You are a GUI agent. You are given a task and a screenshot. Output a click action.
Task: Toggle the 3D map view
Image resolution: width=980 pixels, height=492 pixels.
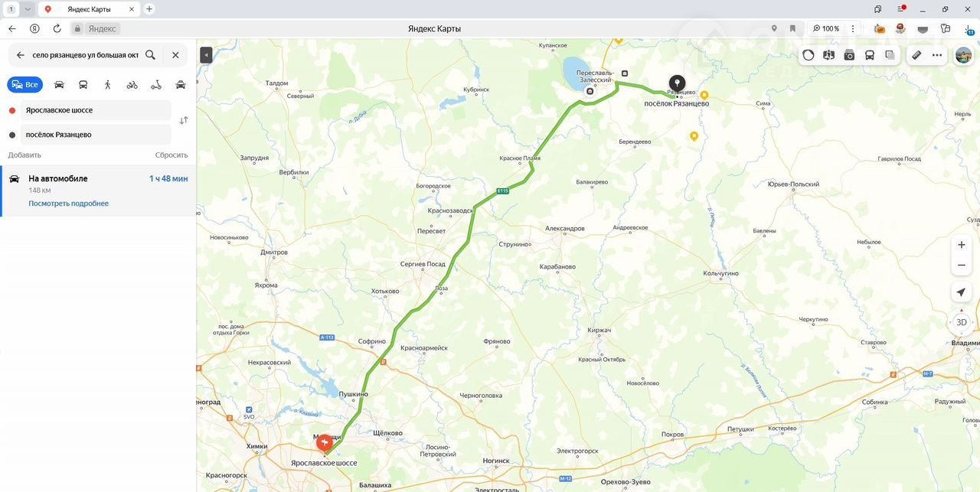tap(962, 322)
